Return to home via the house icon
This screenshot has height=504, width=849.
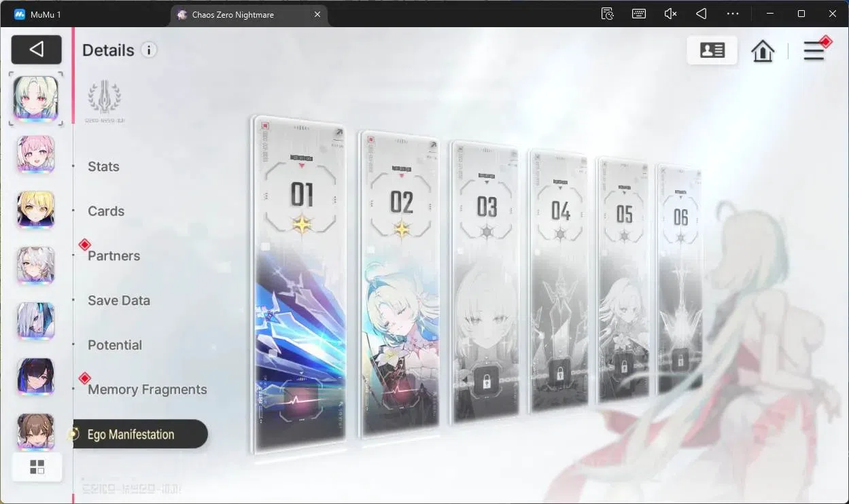tap(763, 51)
